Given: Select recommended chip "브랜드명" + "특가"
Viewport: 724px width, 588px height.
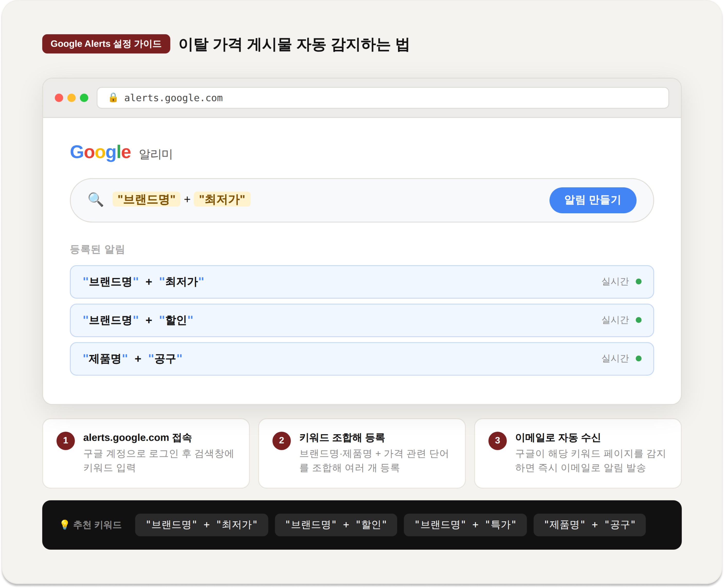Looking at the screenshot, I should click(x=465, y=525).
